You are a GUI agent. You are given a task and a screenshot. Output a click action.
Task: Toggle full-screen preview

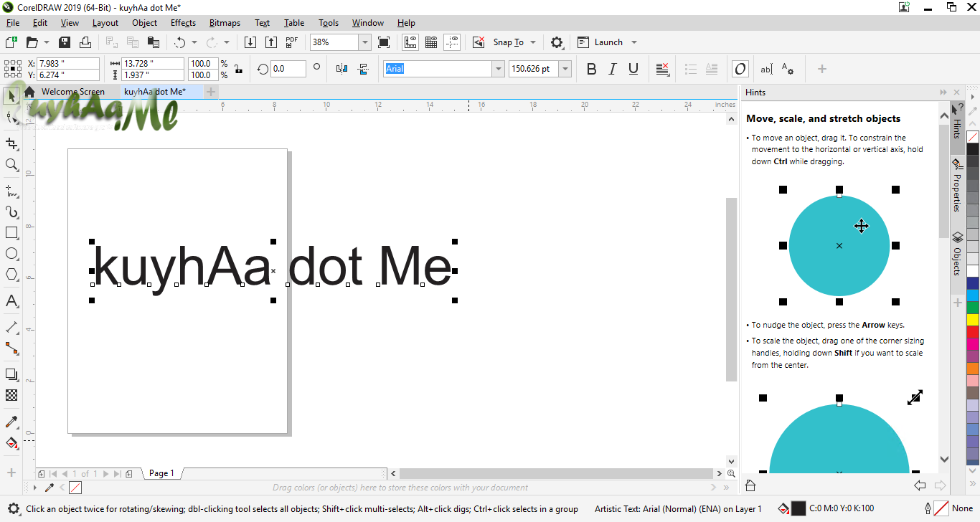[x=384, y=42]
